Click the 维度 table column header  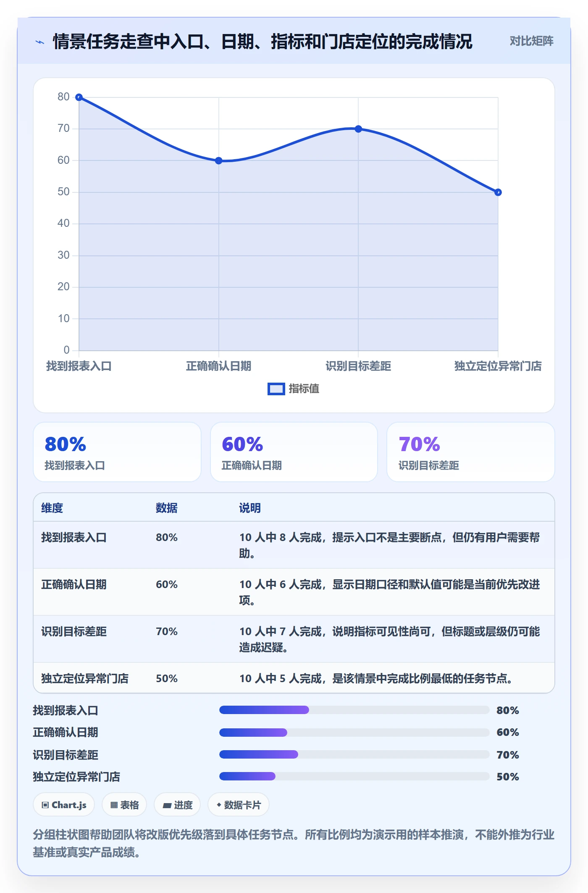tap(52, 508)
